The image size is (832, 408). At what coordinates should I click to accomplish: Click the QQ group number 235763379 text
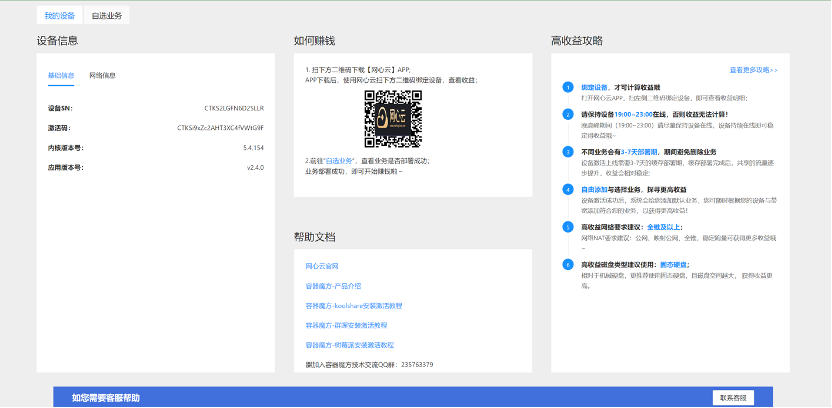click(x=417, y=364)
